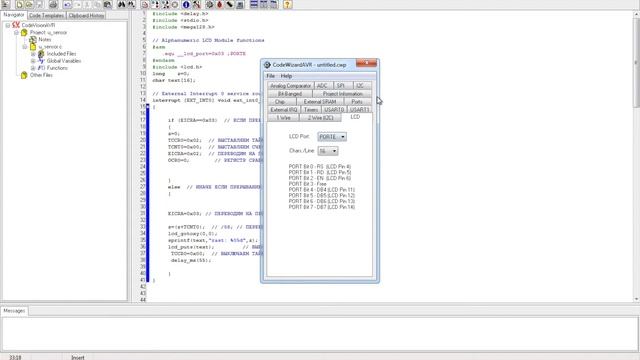The height and width of the screenshot is (360, 640).
Task: Open the CodeWizardAVR Help menu
Action: (x=286, y=76)
